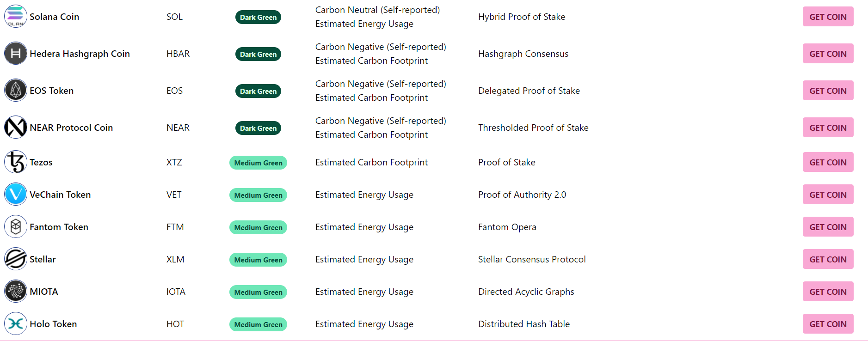Open Estimated Energy Usage for VeChain
The image size is (868, 341).
[x=364, y=195]
